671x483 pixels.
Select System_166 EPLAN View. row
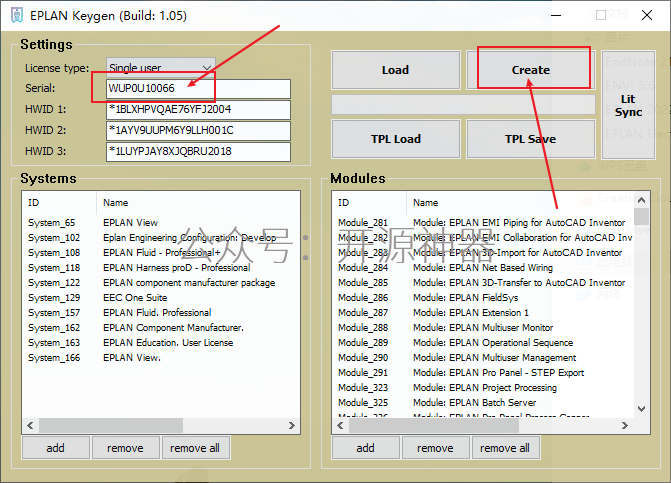pyautogui.click(x=161, y=358)
